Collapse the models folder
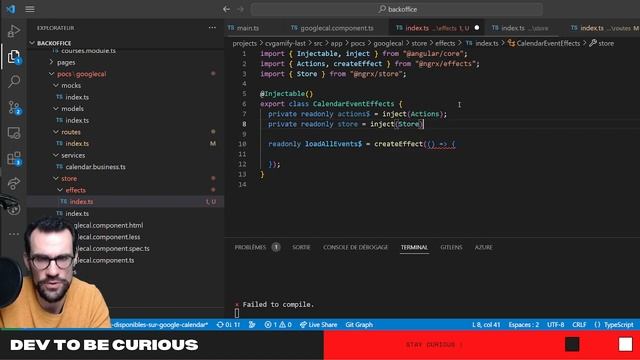 72,109
